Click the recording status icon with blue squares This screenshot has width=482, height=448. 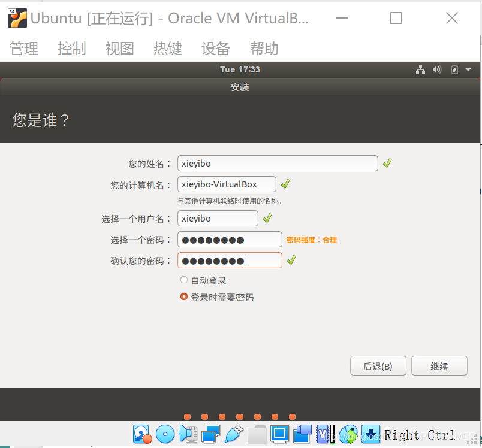tap(303, 434)
